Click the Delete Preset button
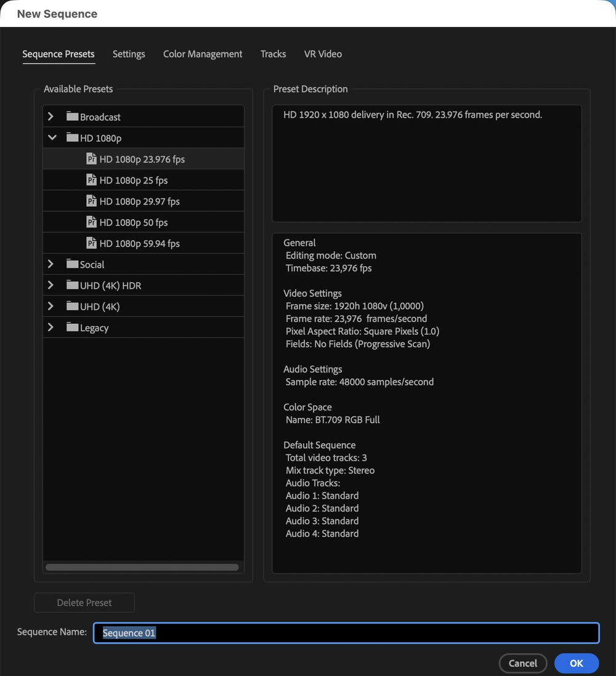The height and width of the screenshot is (676, 616). coord(84,602)
